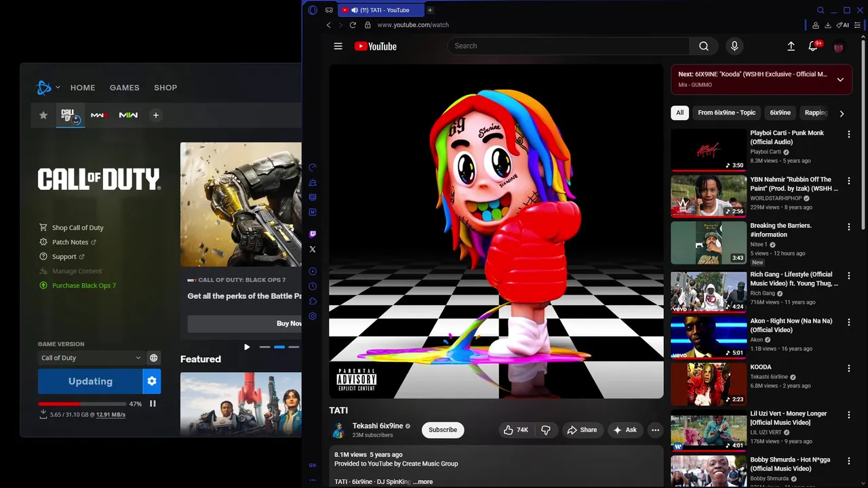Click the YouTube Search field
This screenshot has width=868, height=488.
point(568,46)
